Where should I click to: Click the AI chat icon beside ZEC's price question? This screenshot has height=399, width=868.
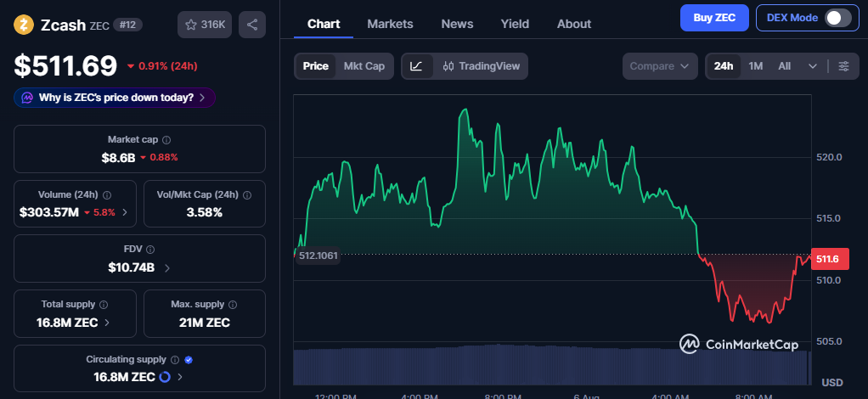pos(27,98)
